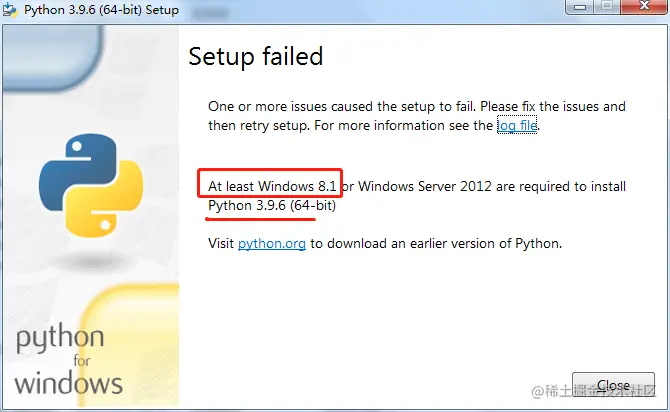Screen dimensions: 670x412
Task: Click the underlined "Python 3.9.6 (64-bit)" text
Action: point(272,206)
